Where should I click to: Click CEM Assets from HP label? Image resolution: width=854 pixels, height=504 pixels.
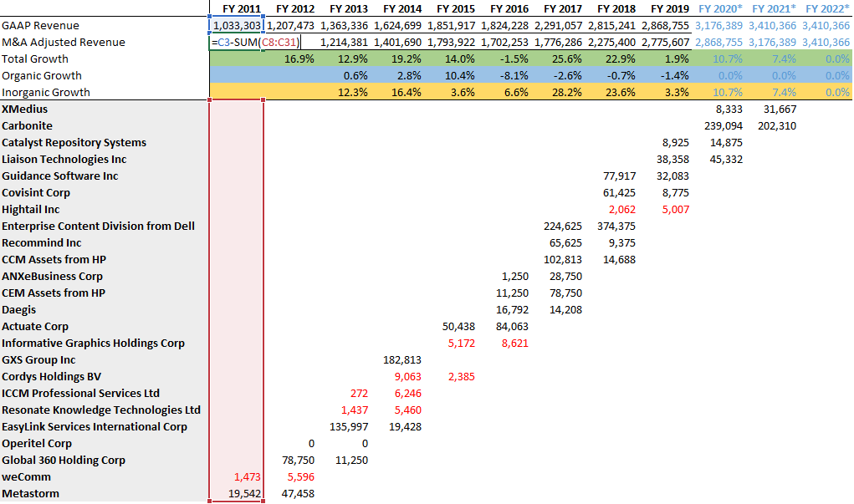pyautogui.click(x=54, y=293)
